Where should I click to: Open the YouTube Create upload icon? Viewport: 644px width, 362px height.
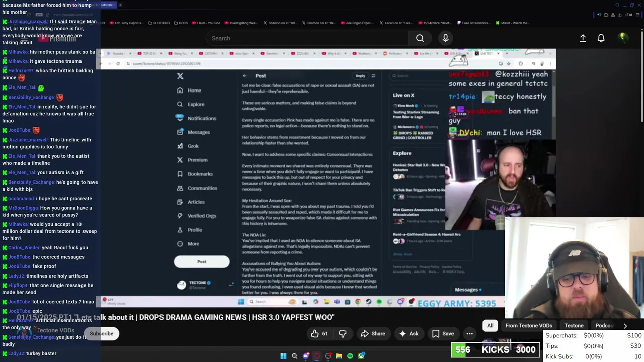(583, 38)
